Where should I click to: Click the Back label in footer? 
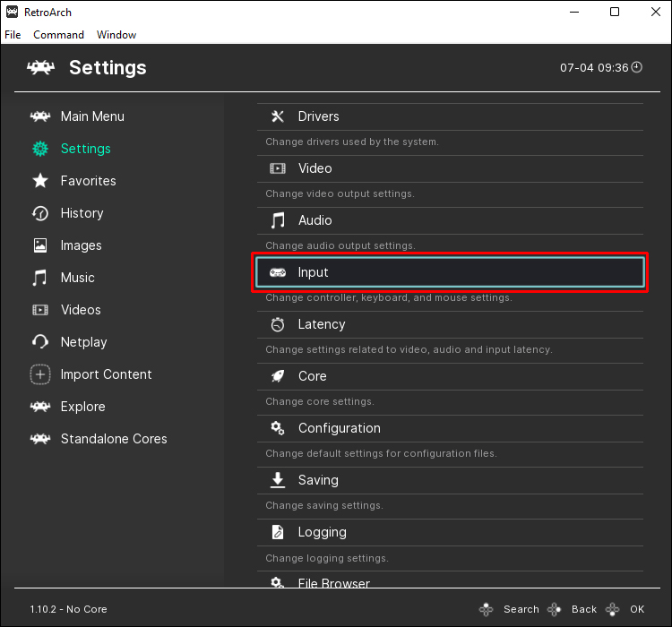pos(584,609)
